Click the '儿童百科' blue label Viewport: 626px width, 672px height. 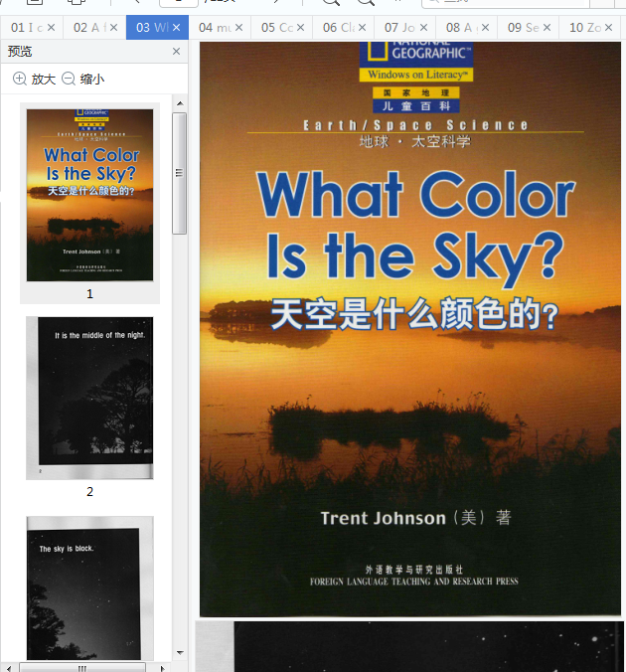point(416,105)
